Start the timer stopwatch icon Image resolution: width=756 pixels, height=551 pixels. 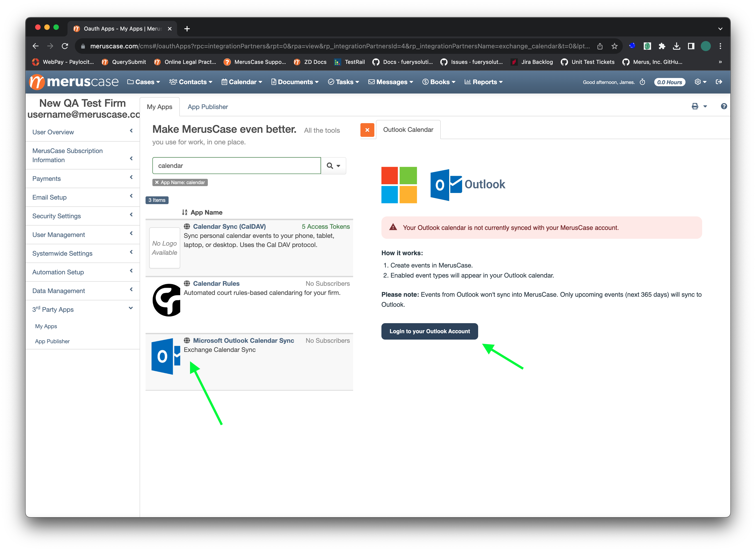tap(642, 82)
